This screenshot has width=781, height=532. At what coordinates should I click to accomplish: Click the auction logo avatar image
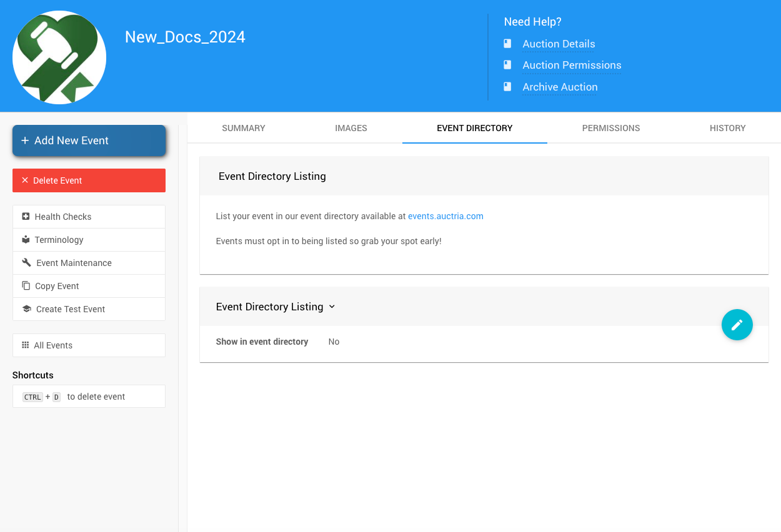(x=59, y=57)
